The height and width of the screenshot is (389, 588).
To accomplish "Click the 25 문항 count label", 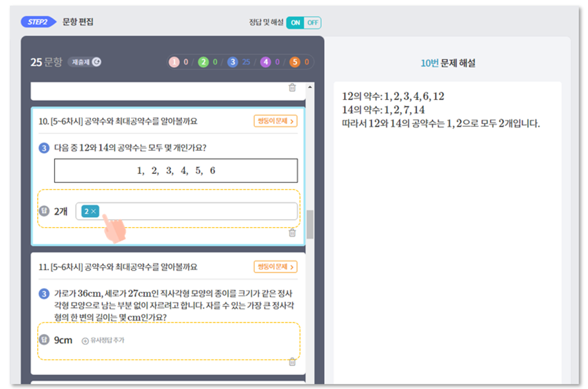I will click(x=46, y=62).
